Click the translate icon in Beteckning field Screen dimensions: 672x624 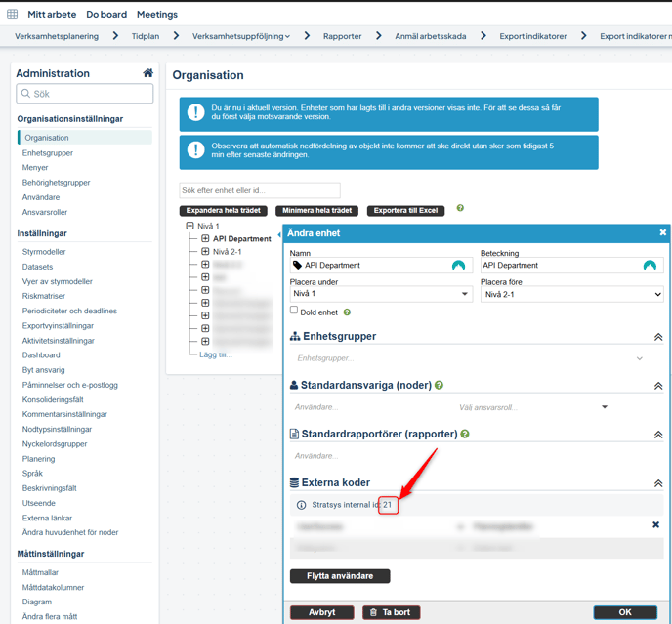pos(650,266)
